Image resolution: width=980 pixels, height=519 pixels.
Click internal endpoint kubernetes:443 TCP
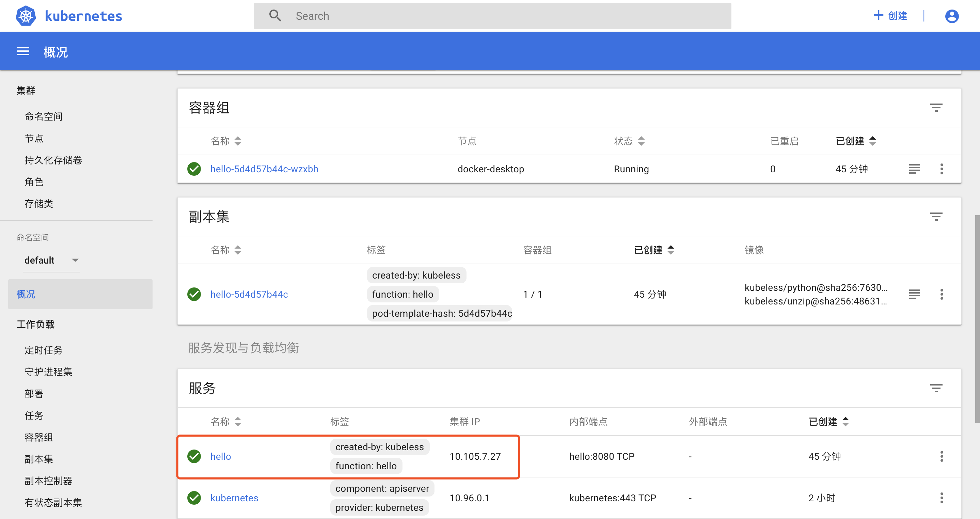[613, 498]
